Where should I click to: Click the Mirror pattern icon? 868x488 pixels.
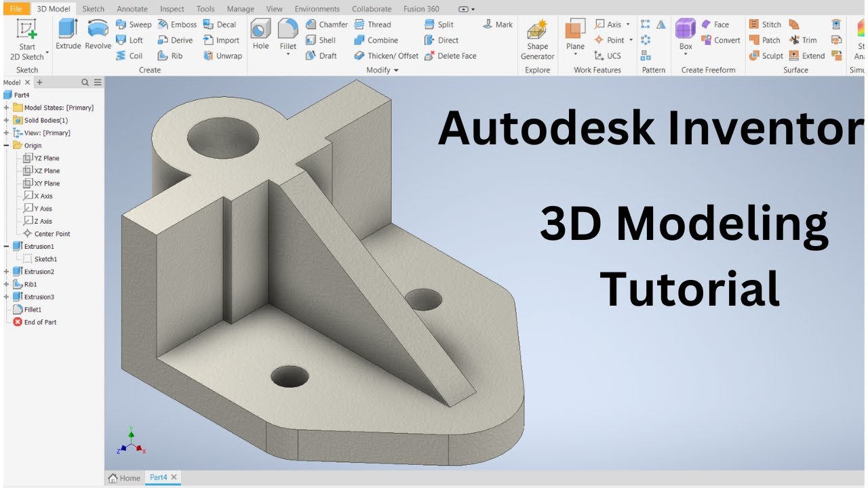(660, 24)
